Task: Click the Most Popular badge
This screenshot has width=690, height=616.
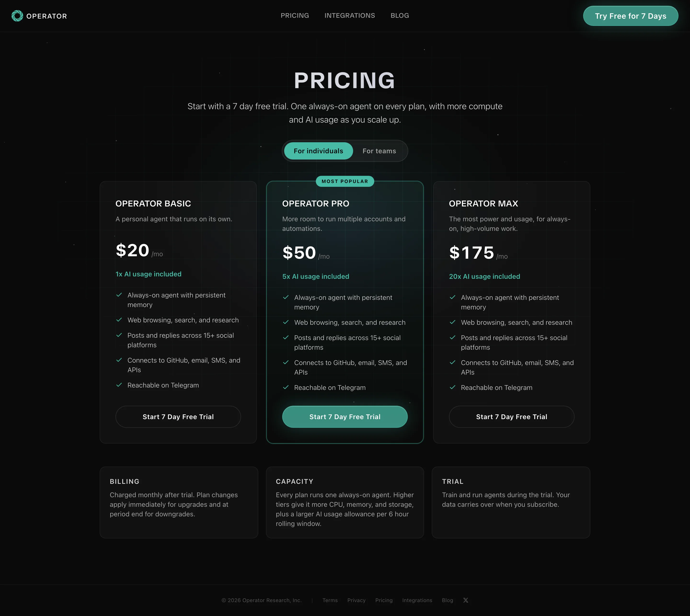Action: click(345, 181)
